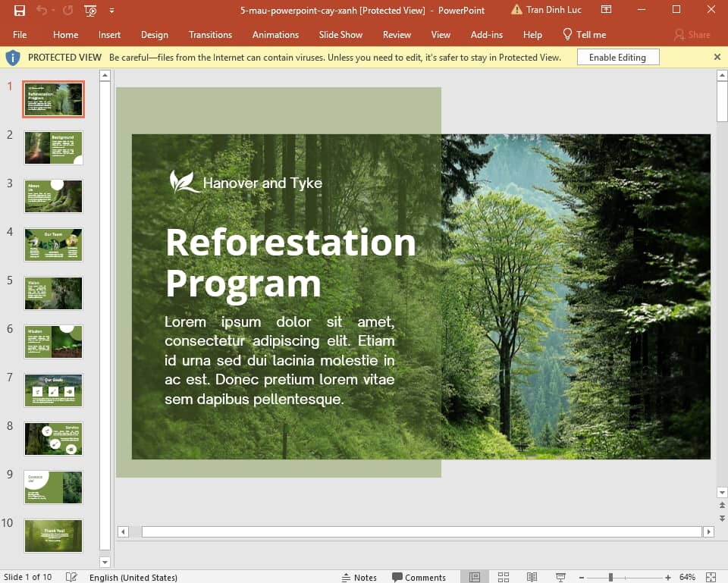Image resolution: width=728 pixels, height=583 pixels.
Task: Select the Normal view icon
Action: tap(474, 577)
